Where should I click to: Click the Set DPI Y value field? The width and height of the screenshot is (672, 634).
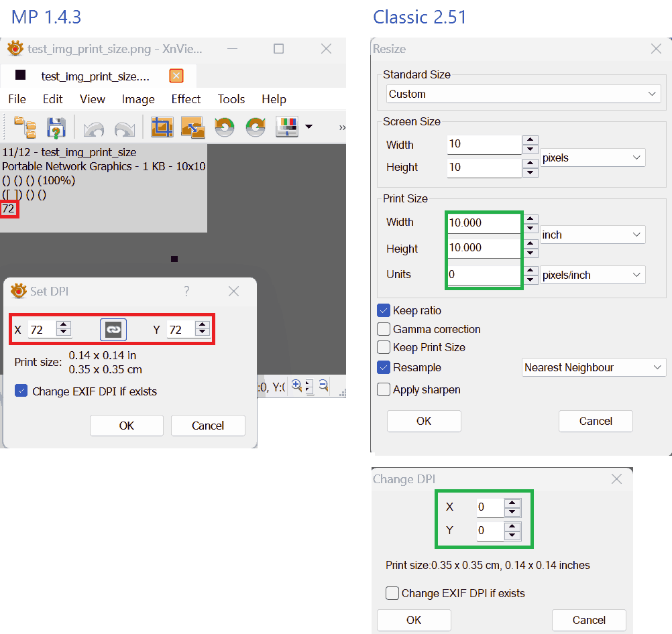180,330
